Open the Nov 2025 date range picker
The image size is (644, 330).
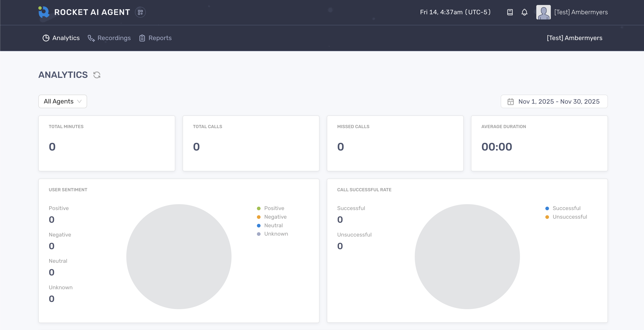pos(559,102)
